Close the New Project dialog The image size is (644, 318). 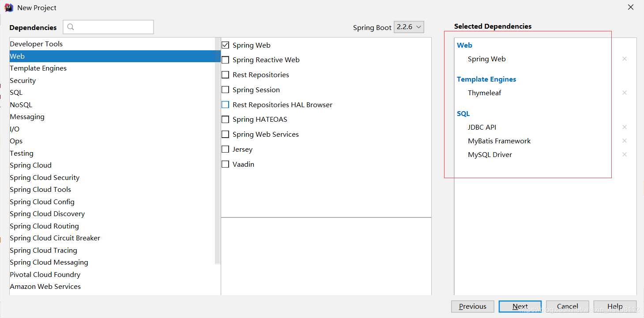pos(631,7)
